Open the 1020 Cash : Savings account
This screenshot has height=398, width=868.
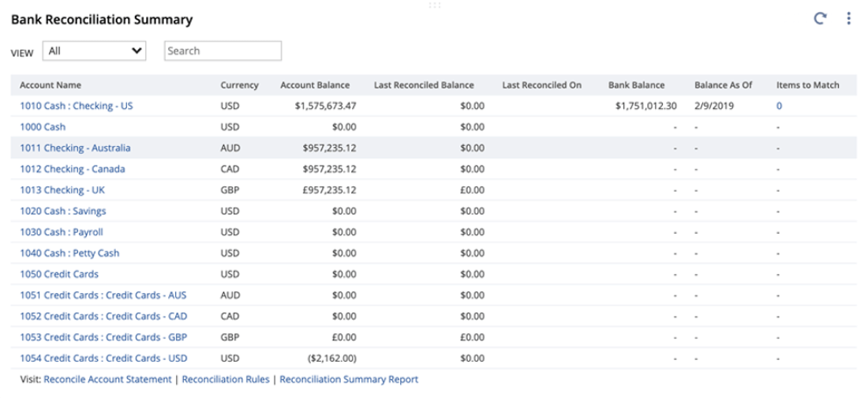[x=63, y=211]
